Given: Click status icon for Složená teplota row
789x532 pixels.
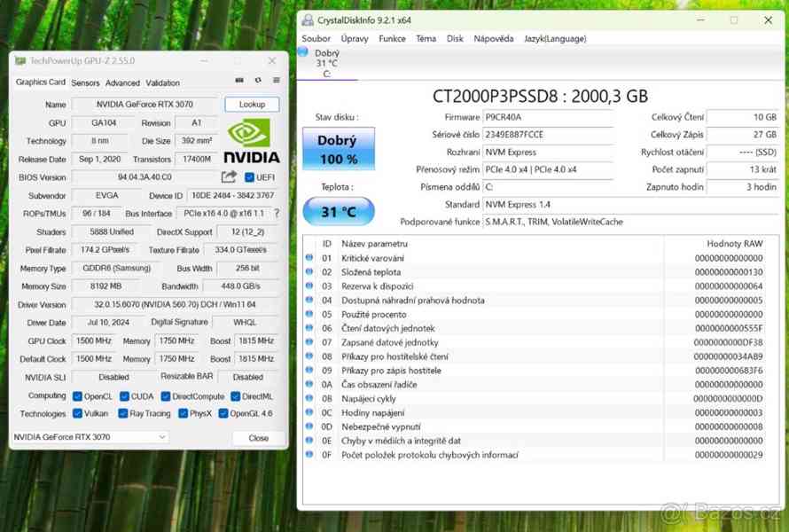Looking at the screenshot, I should tap(309, 272).
